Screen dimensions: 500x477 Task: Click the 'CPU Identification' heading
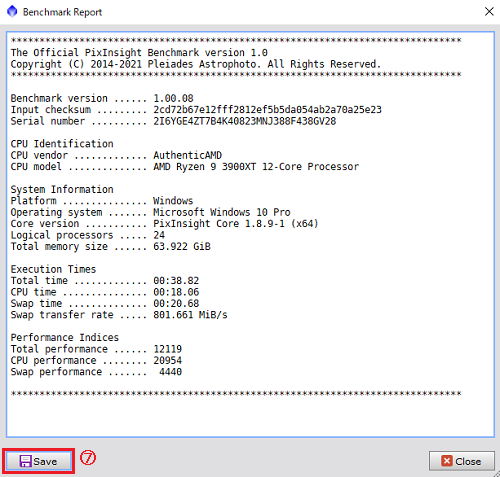[62, 144]
